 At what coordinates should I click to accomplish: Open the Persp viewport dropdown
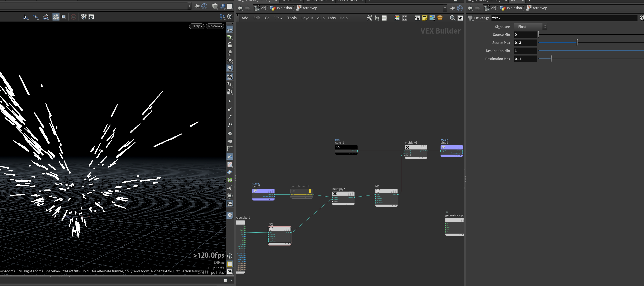coord(197,26)
